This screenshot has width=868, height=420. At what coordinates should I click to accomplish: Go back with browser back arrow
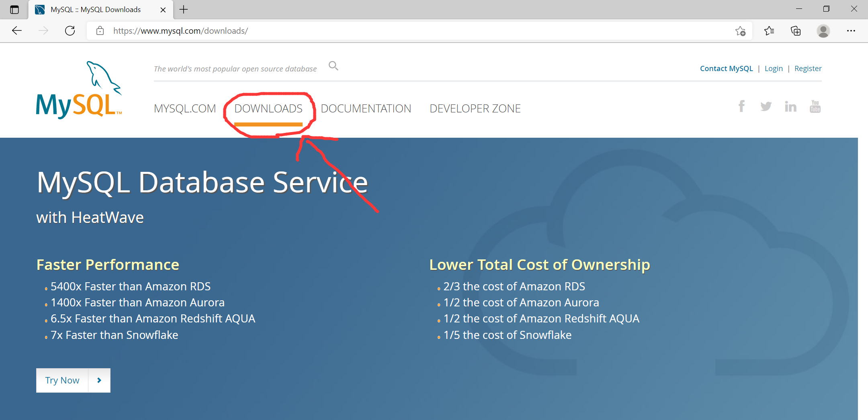pyautogui.click(x=17, y=31)
